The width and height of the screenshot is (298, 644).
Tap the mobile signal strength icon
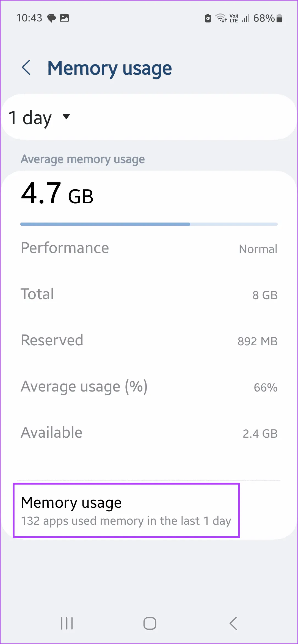(245, 18)
